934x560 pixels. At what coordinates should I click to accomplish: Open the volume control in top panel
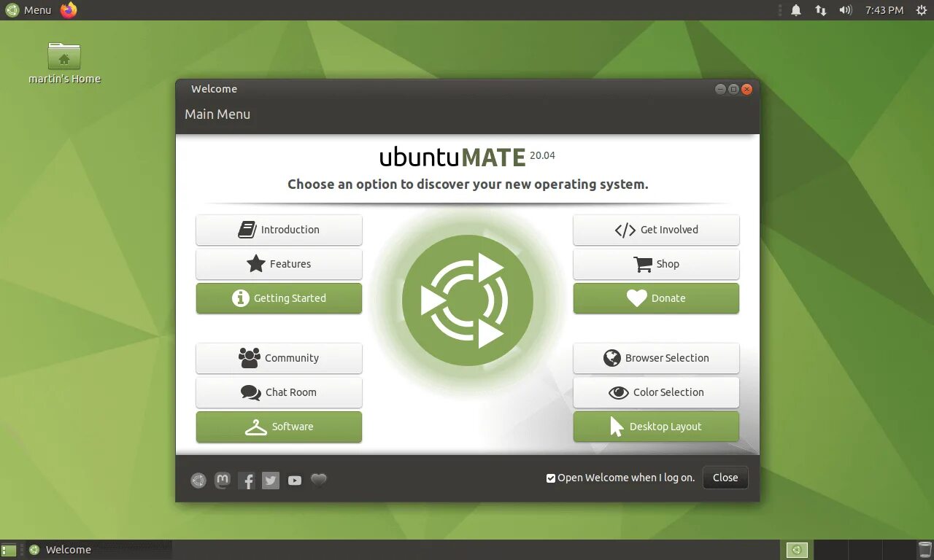[x=846, y=10]
